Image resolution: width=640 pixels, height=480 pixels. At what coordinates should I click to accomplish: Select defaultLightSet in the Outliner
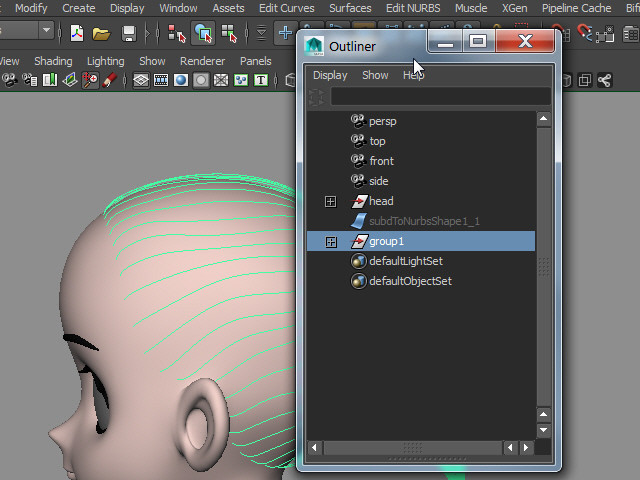click(x=405, y=261)
